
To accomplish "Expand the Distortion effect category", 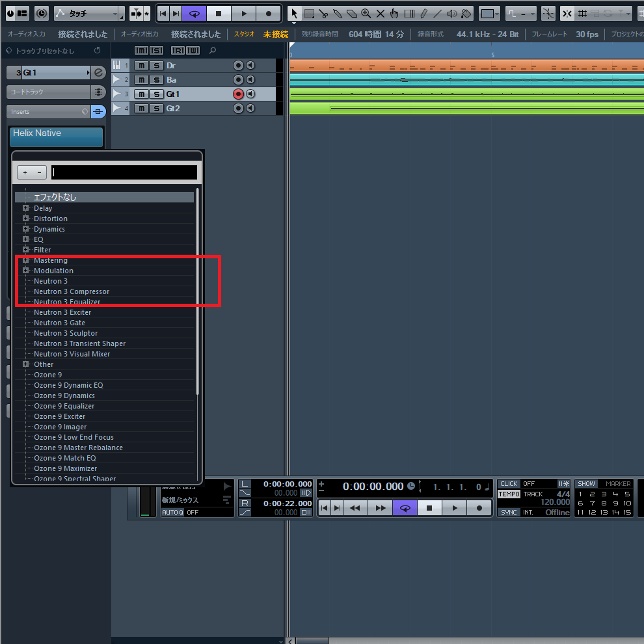I will (25, 219).
